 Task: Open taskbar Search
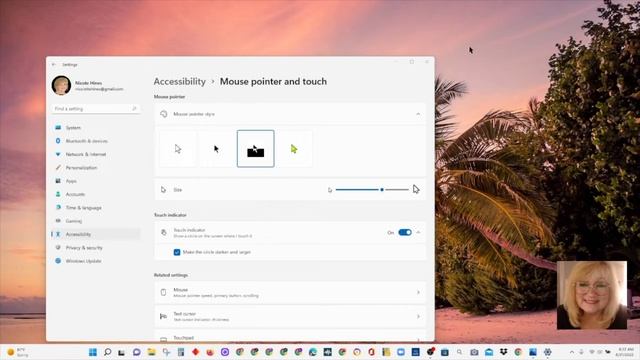coord(107,352)
